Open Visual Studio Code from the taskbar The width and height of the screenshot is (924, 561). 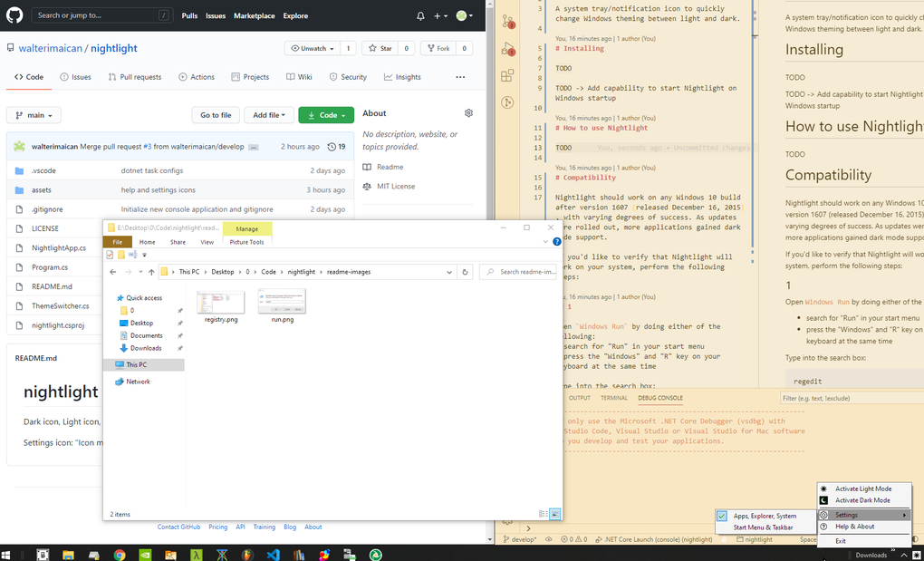[x=273, y=555]
